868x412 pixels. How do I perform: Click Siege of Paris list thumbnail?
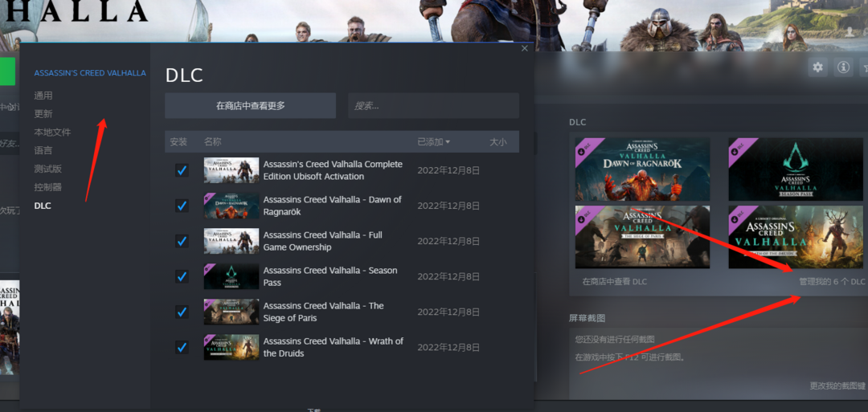pos(231,312)
